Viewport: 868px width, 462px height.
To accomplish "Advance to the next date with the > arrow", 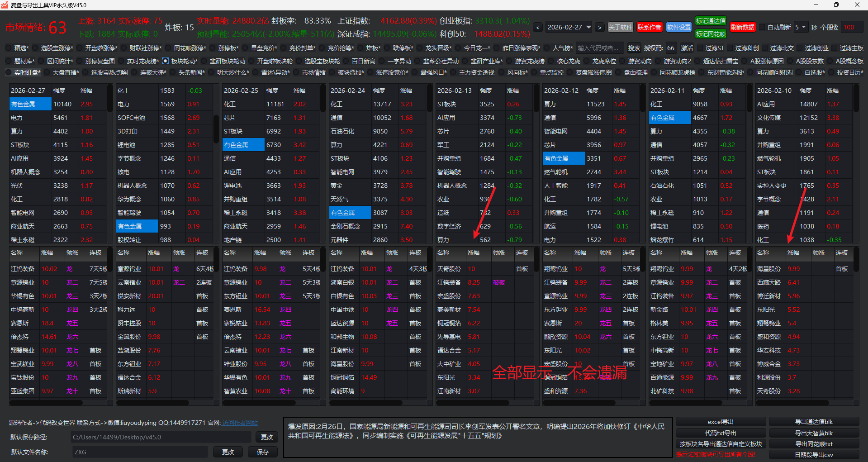I will 600,28.
